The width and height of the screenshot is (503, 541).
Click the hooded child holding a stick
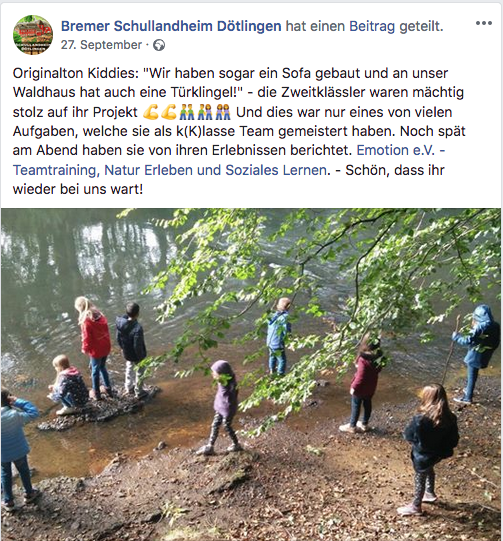pos(478,354)
